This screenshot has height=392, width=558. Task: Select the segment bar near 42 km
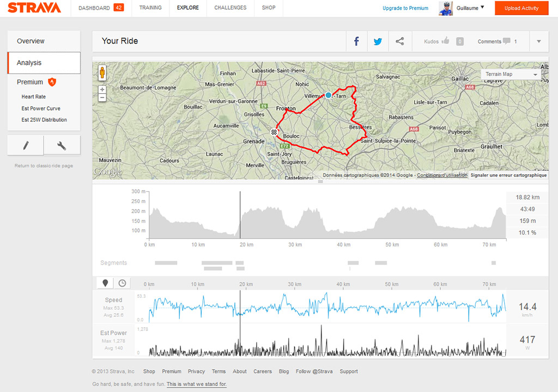(x=353, y=263)
